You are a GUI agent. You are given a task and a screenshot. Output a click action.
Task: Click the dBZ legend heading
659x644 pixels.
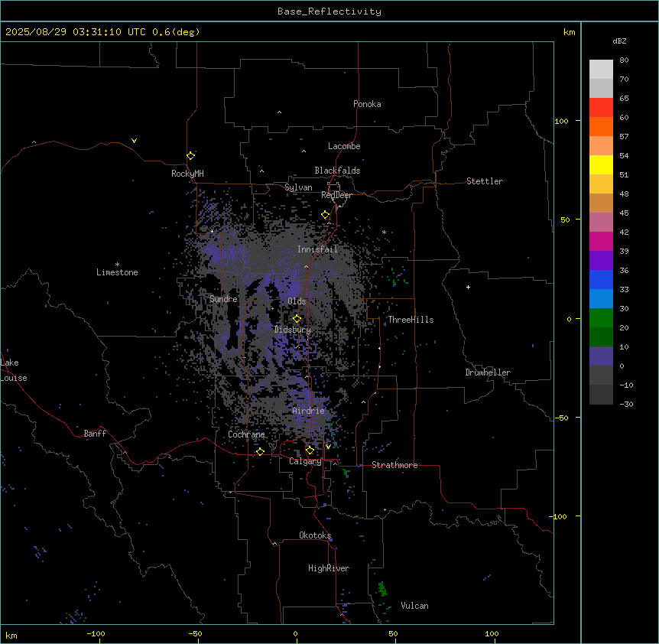point(619,41)
